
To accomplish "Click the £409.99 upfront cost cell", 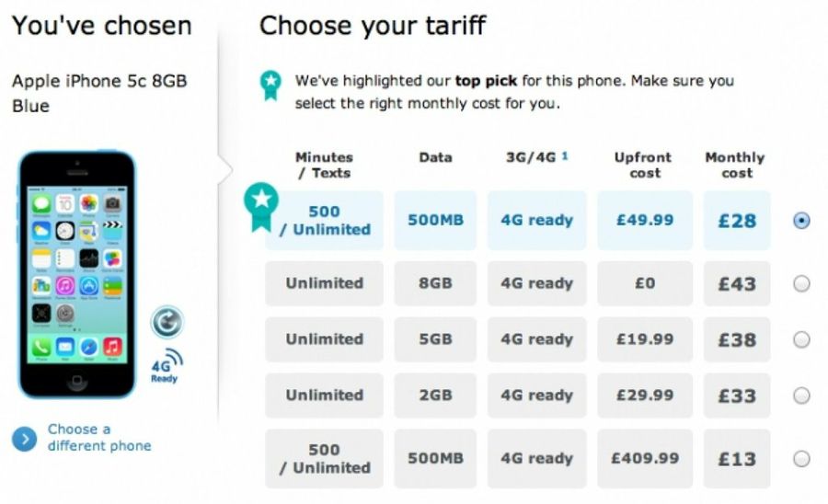I will click(x=645, y=458).
